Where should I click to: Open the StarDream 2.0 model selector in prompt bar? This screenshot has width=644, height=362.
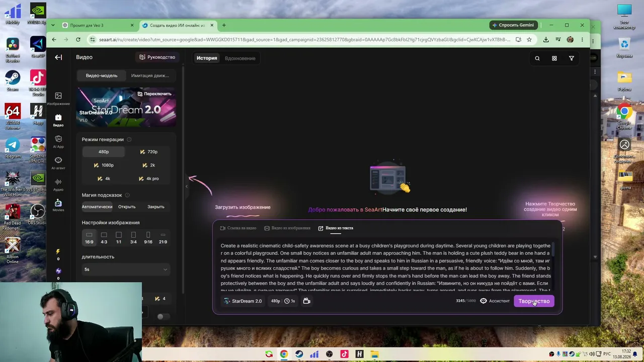pyautogui.click(x=243, y=301)
